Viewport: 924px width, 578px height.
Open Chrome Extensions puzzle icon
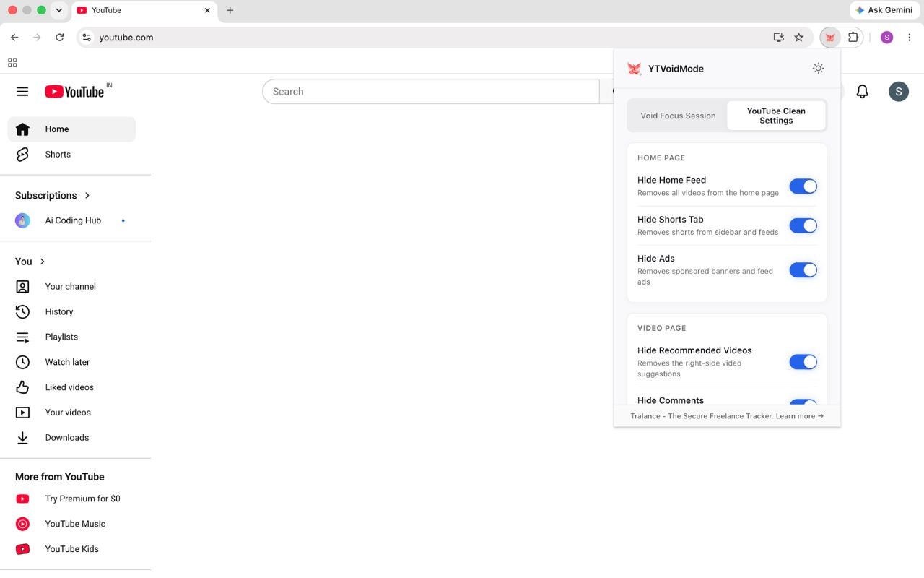[853, 38]
